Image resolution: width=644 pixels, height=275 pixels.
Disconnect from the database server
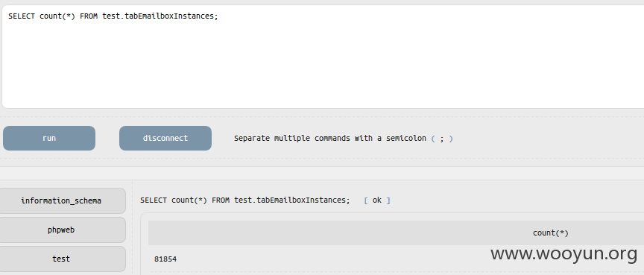pyautogui.click(x=165, y=138)
